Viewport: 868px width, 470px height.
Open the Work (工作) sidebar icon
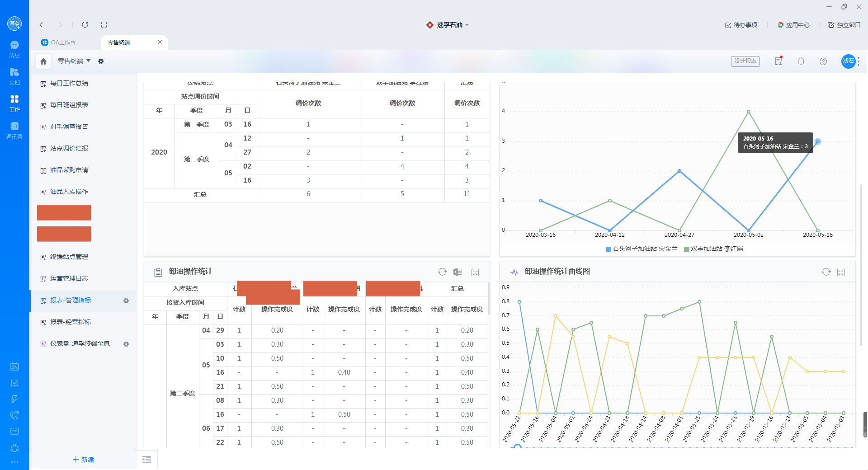(x=14, y=103)
